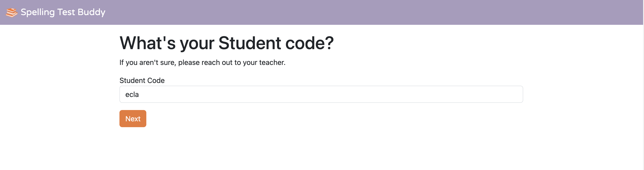Click the heading What's your Student code?

(227, 43)
